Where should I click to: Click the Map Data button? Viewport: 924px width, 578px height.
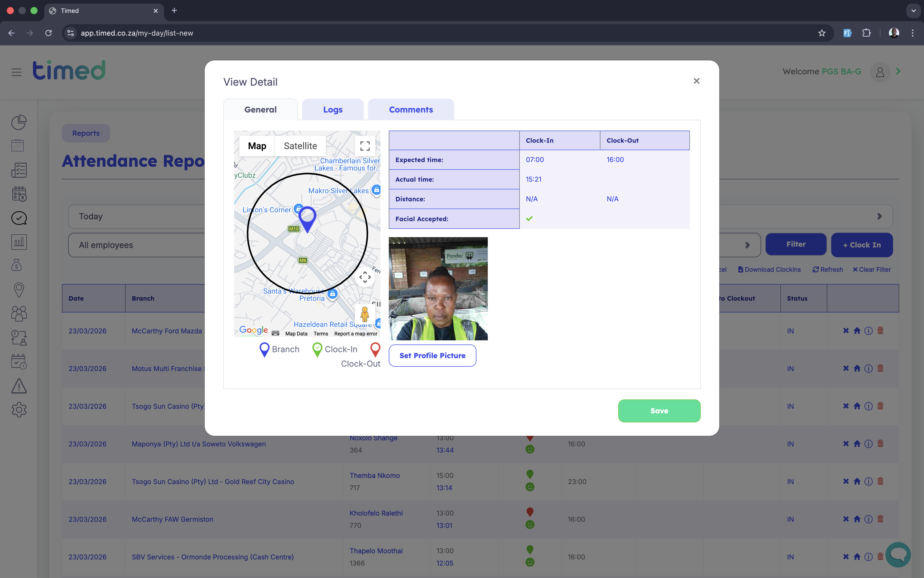296,334
